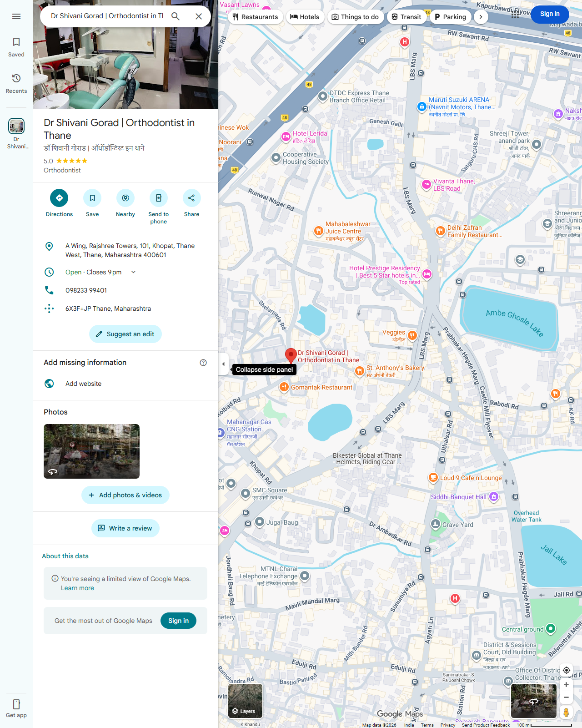Search Nearby places
This screenshot has width=582, height=728.
click(x=125, y=203)
